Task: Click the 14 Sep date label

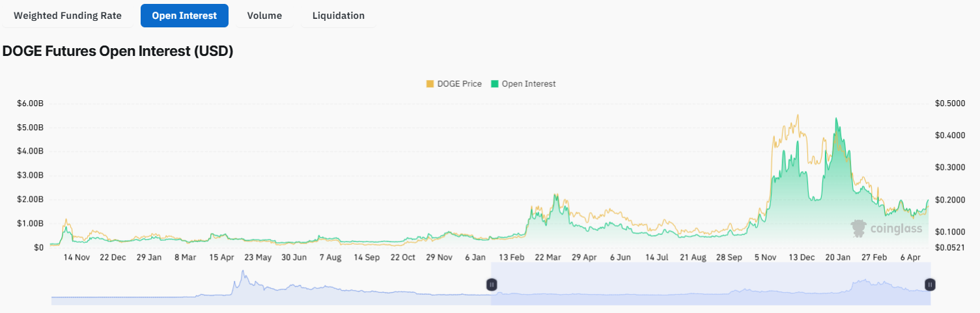Action: point(367,258)
